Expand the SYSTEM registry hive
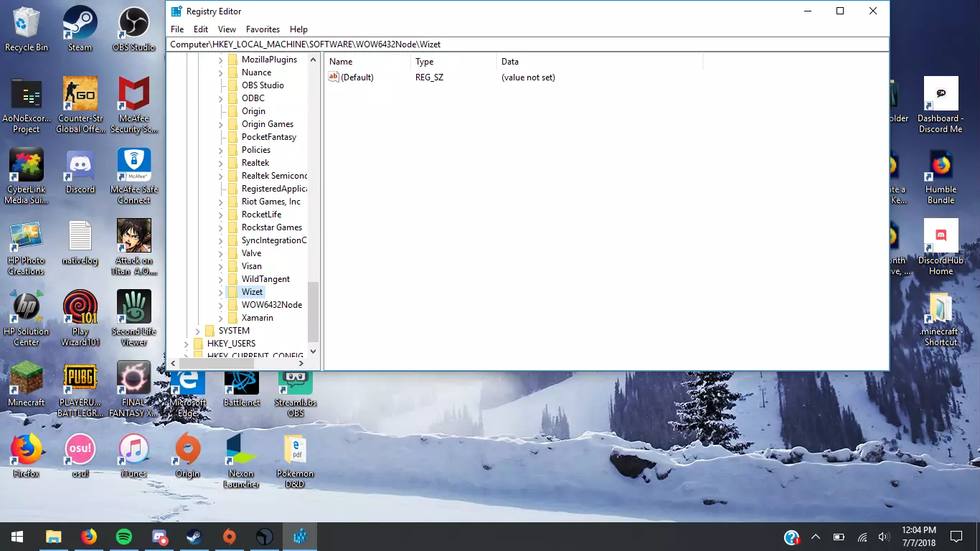Image resolution: width=980 pixels, height=551 pixels. coord(198,331)
